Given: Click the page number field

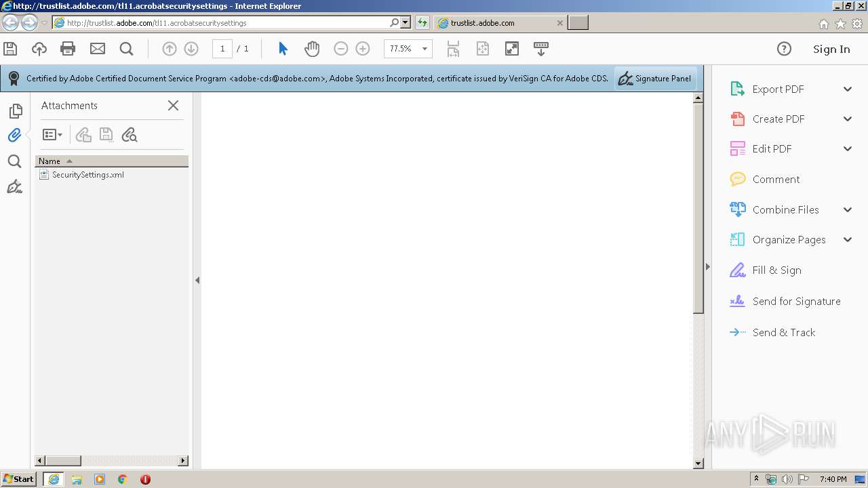Looking at the screenshot, I should [222, 49].
